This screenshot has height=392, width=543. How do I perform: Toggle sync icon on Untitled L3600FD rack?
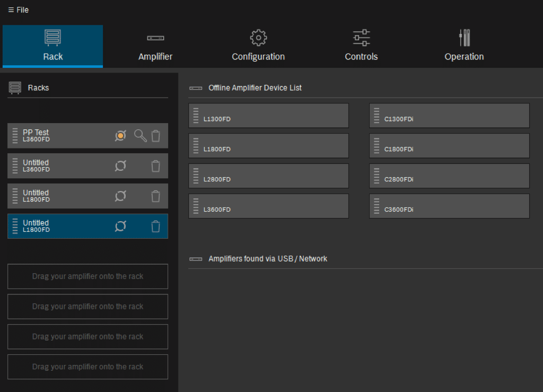tap(120, 166)
